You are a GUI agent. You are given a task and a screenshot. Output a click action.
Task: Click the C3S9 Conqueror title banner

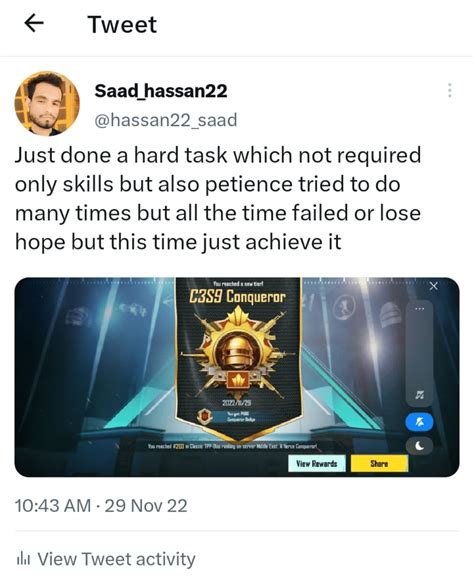pyautogui.click(x=238, y=297)
